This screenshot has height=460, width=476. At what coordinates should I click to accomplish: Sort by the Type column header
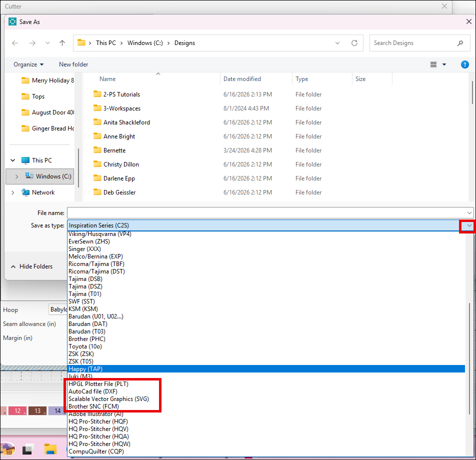302,79
